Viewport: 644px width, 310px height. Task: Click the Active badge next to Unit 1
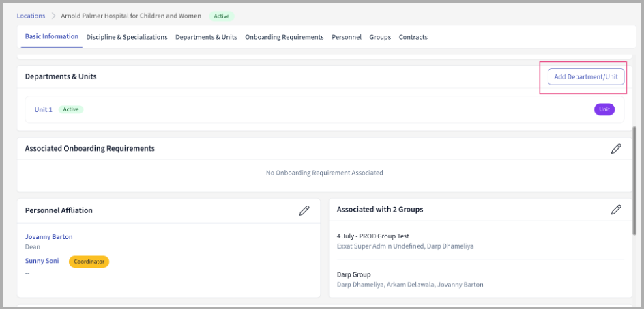pos(71,109)
